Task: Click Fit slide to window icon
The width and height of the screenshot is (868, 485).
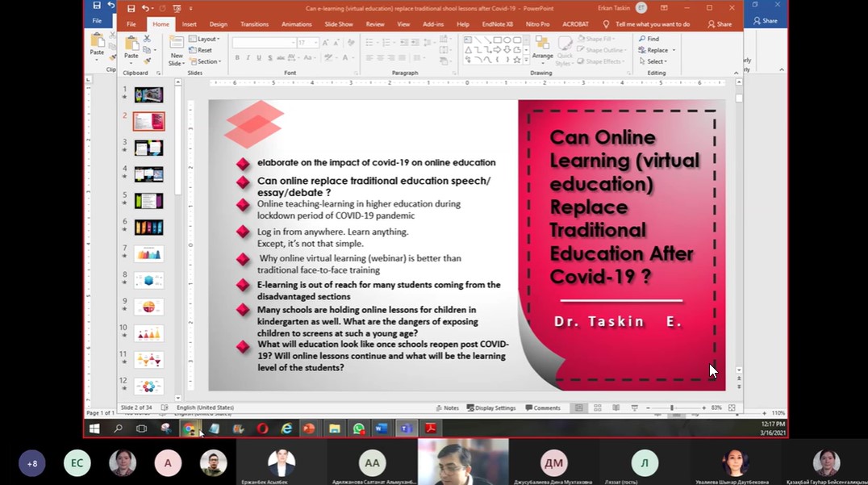Action: click(x=732, y=408)
